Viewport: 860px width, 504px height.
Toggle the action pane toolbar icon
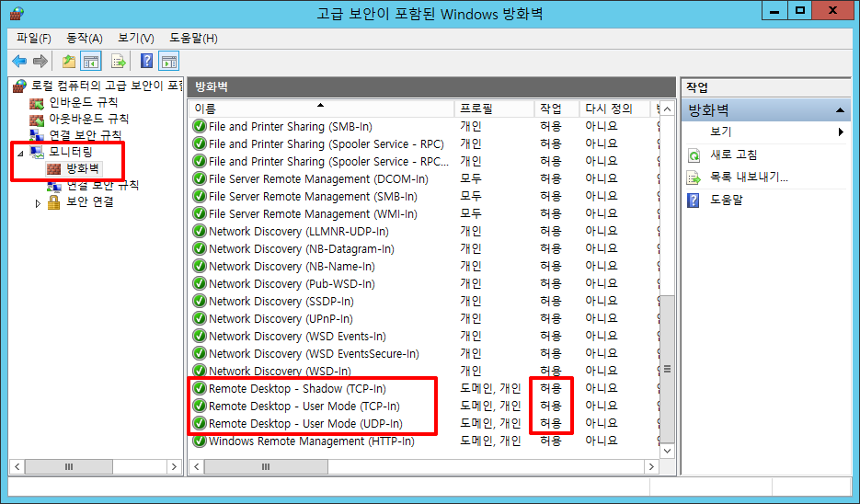(169, 61)
